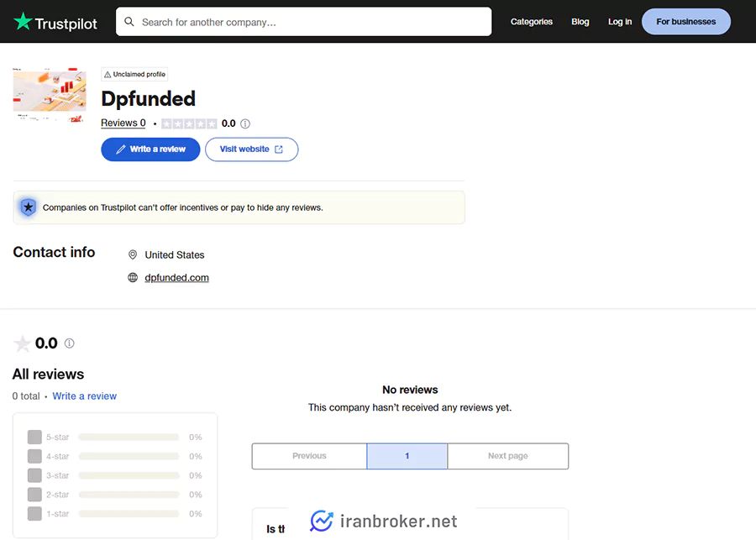
Task: Check the 3-star filter checkbox
Action: click(x=34, y=475)
